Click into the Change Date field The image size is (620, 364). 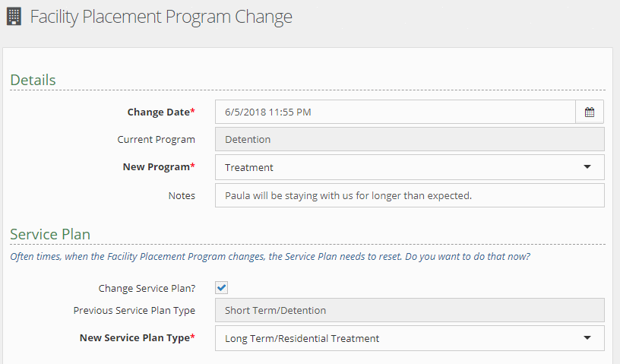pyautogui.click(x=395, y=112)
